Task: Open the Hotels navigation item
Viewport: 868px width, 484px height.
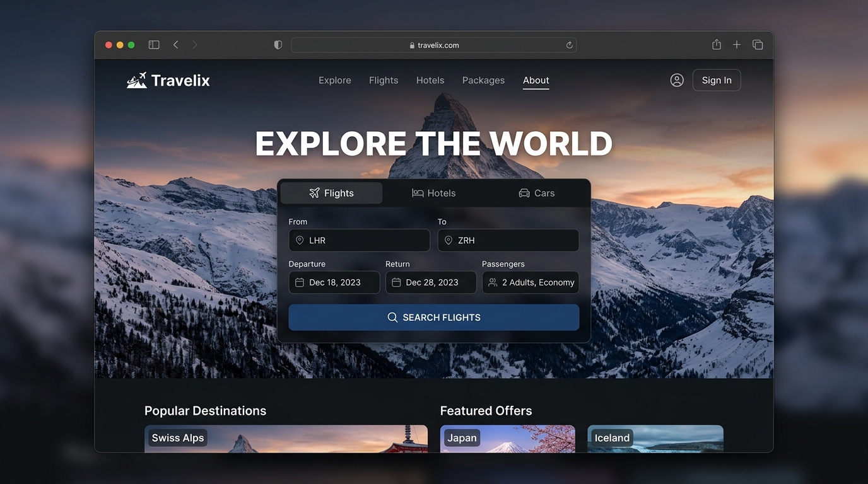Action: 430,80
